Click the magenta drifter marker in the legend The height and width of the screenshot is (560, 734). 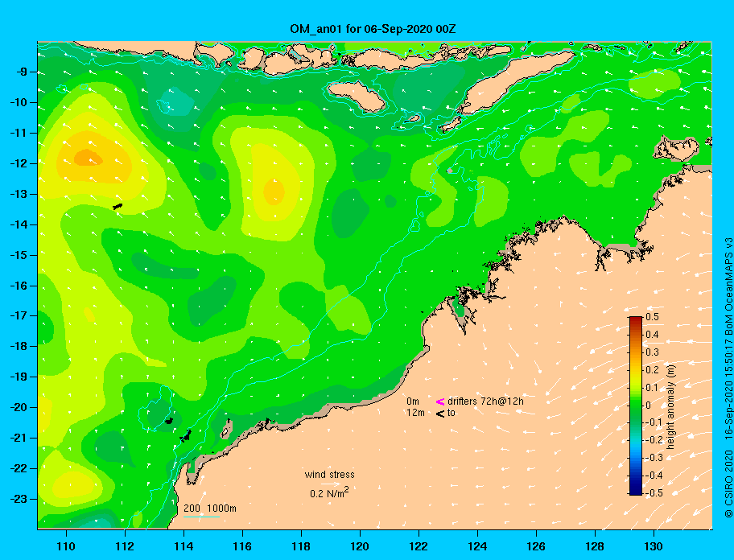pyautogui.click(x=440, y=401)
